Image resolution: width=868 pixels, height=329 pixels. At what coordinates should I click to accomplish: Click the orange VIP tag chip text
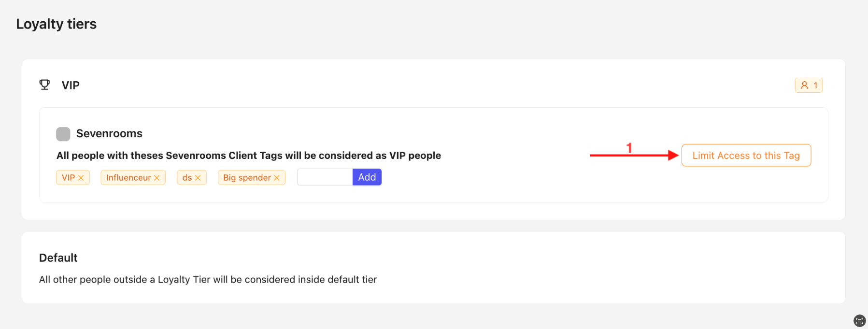[x=68, y=178]
